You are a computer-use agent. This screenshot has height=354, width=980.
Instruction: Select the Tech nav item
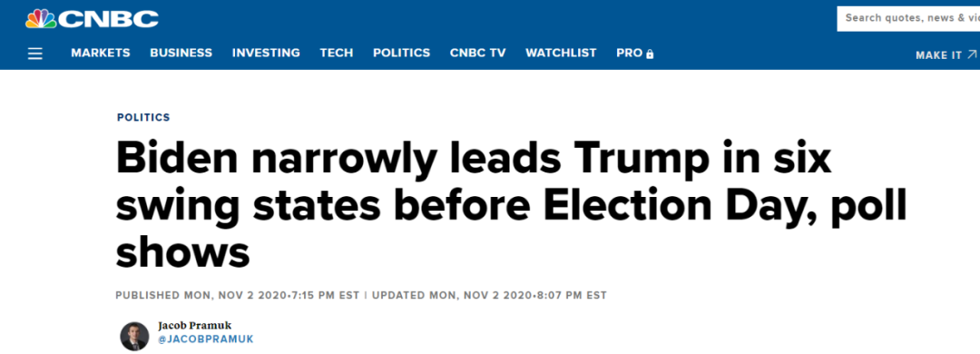click(337, 54)
